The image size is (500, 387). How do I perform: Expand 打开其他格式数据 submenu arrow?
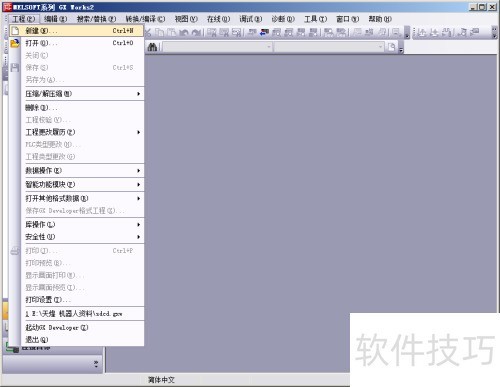pyautogui.click(x=138, y=199)
